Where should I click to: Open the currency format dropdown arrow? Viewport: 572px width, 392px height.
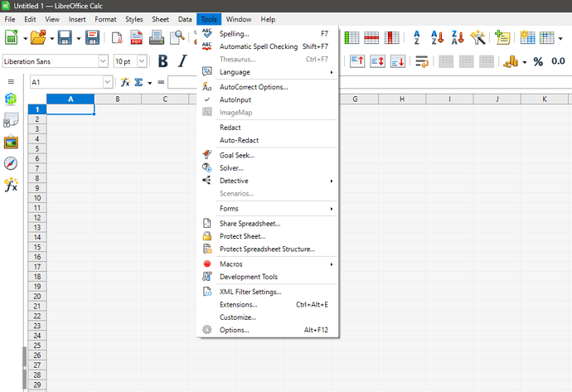[525, 62]
